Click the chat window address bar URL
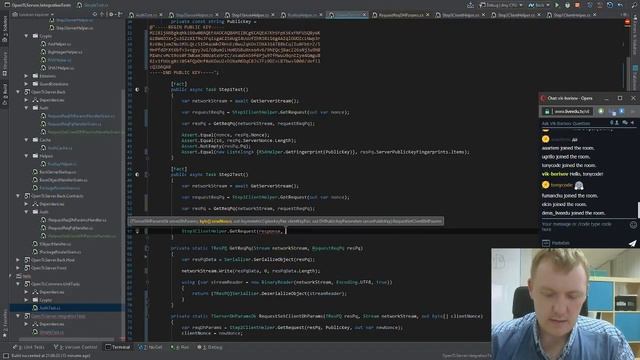Screen dimensions: 640x360 572,111
